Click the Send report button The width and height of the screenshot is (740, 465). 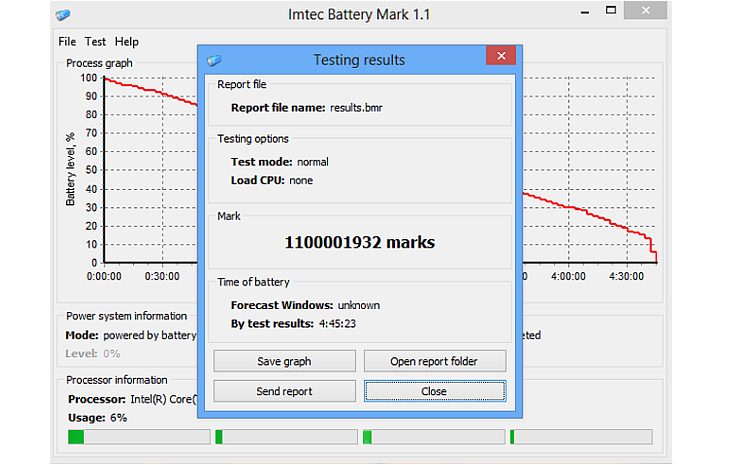coord(285,391)
